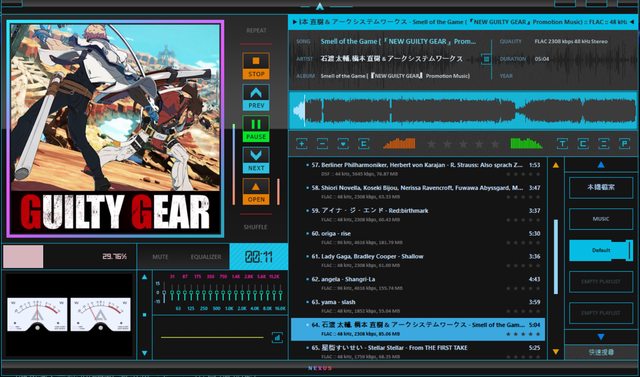Image resolution: width=640 pixels, height=377 pixels.
Task: Open the EQUALIZER panel
Action: click(x=206, y=257)
